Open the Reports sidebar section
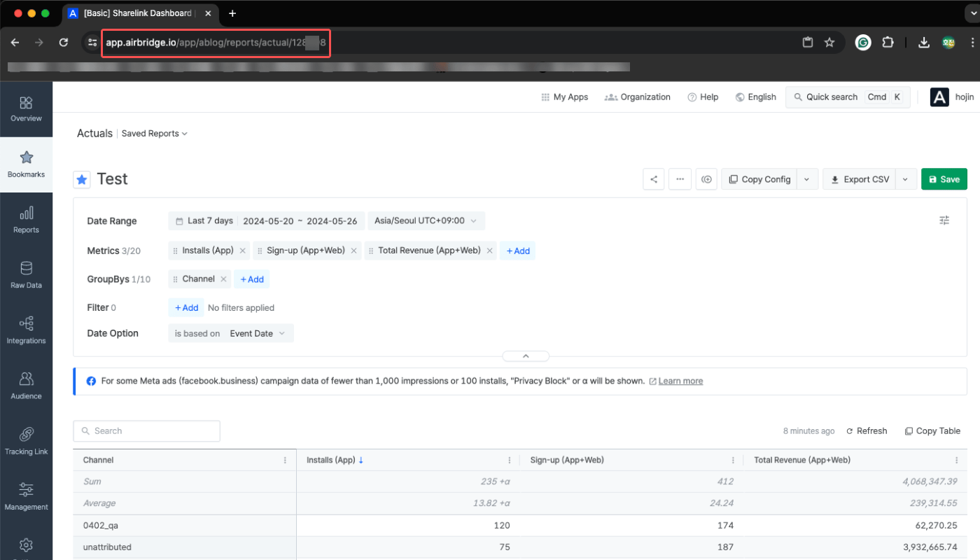The height and width of the screenshot is (560, 980). [x=26, y=220]
